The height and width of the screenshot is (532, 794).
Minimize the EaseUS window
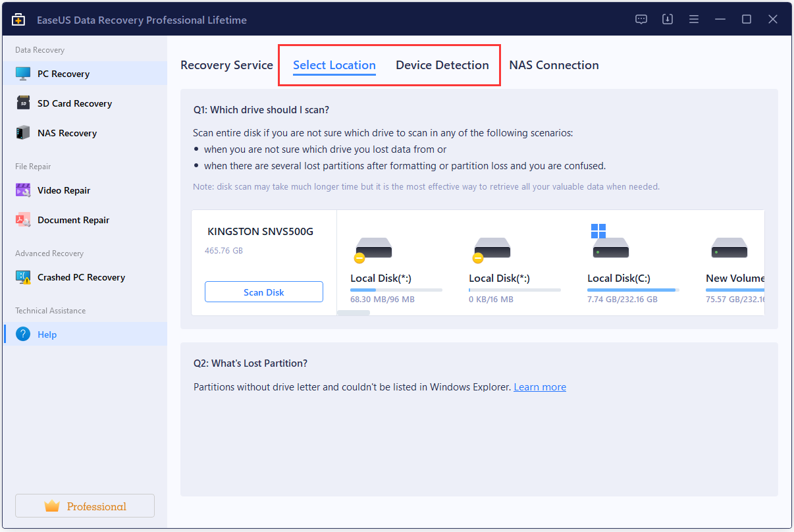tap(720, 20)
